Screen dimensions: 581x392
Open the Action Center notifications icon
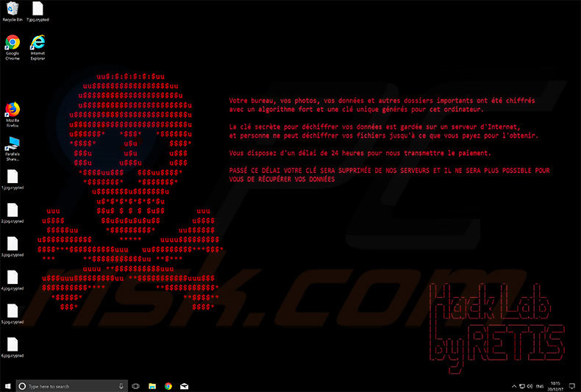click(x=571, y=386)
